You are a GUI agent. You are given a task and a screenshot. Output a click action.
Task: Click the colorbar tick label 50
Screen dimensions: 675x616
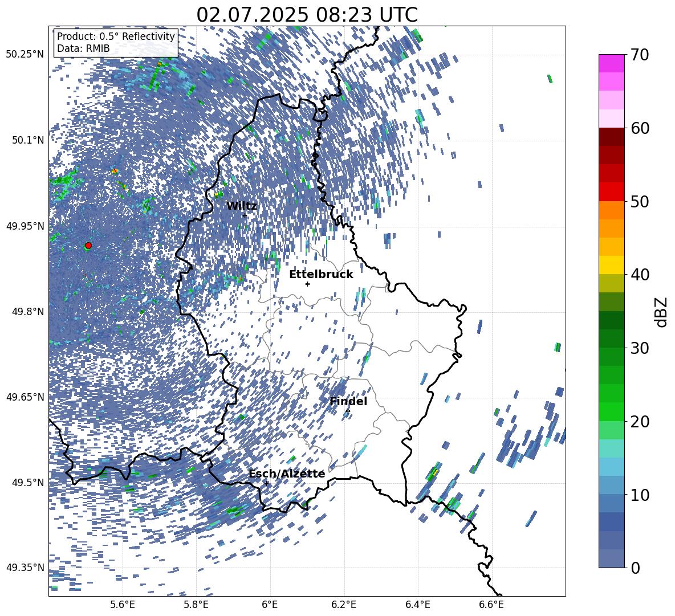coord(640,201)
